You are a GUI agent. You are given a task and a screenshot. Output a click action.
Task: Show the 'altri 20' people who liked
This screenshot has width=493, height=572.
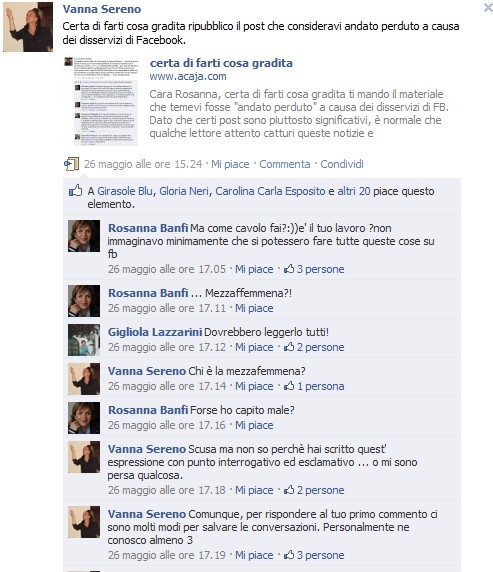pos(354,191)
